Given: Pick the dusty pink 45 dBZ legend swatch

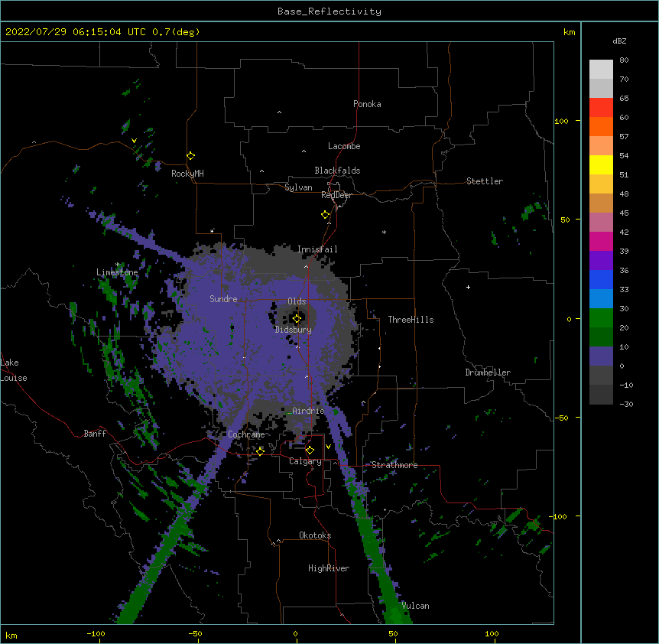Looking at the screenshot, I should click(x=601, y=223).
